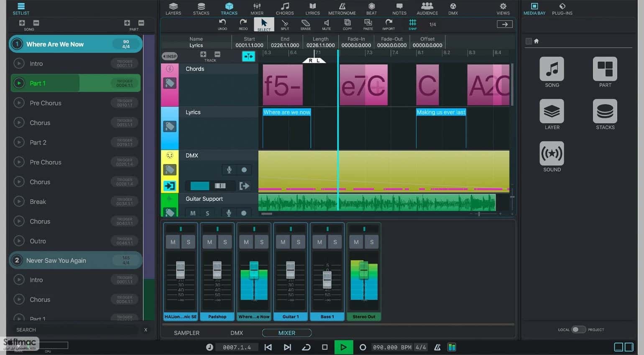644x355 pixels.
Task: Open the Chords view
Action: pyautogui.click(x=285, y=8)
